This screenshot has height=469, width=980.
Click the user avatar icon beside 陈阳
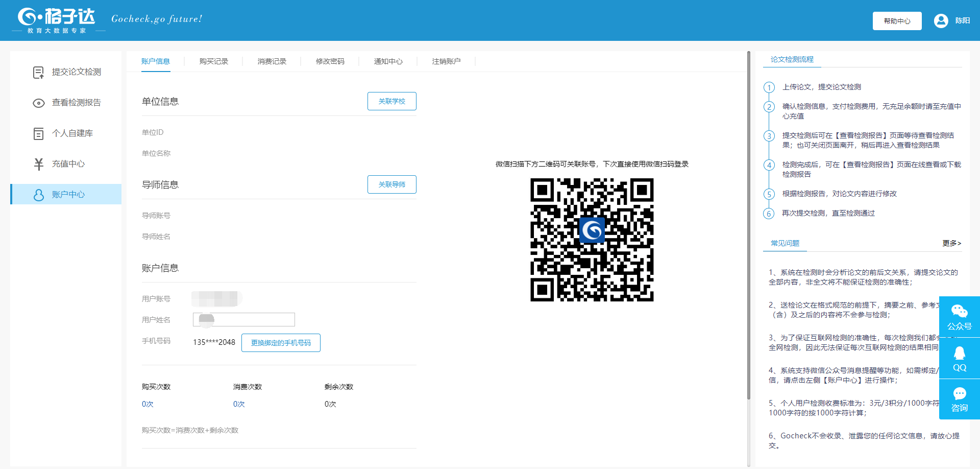pos(941,20)
